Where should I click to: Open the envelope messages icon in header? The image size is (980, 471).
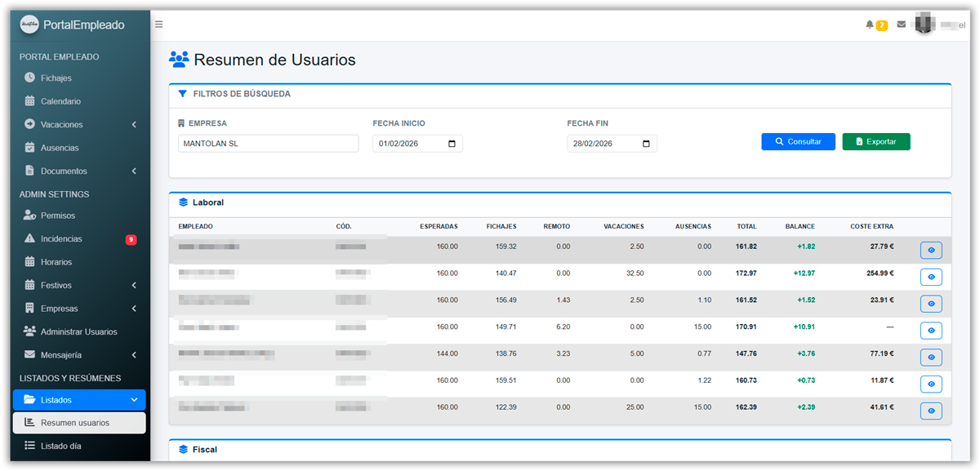point(901,24)
